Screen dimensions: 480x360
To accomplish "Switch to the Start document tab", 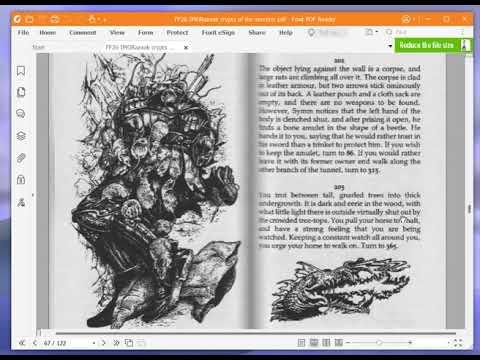I will [38, 47].
